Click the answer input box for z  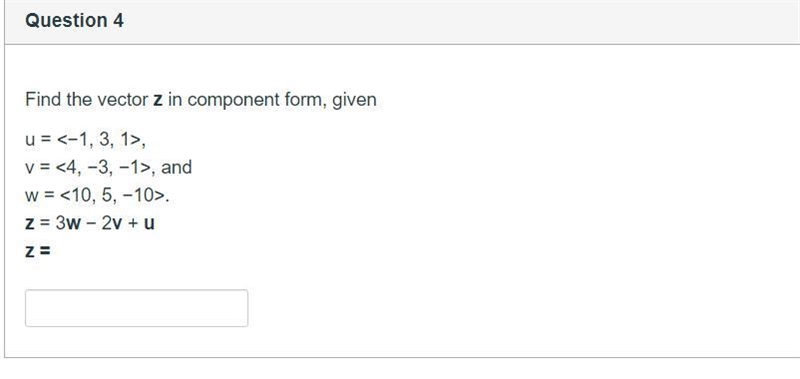(x=136, y=308)
